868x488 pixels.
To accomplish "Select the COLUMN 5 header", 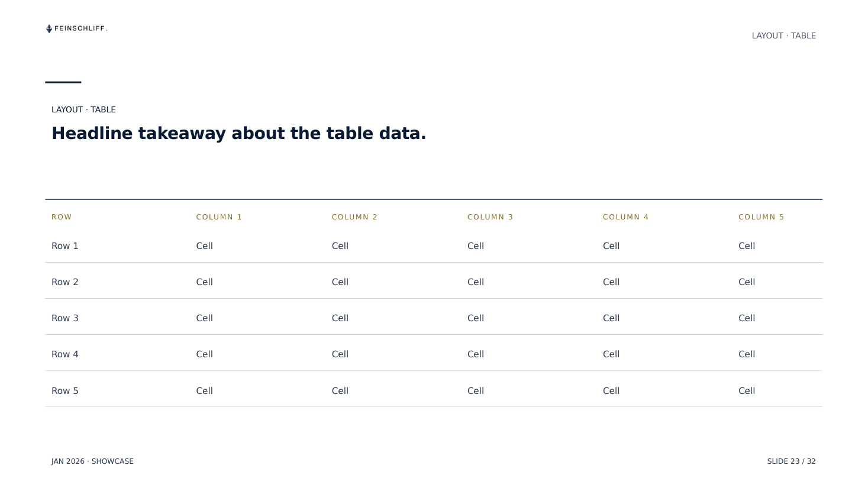I will click(x=761, y=217).
